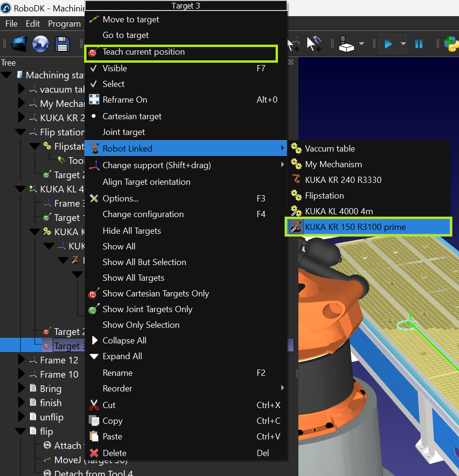Click the Open file folder icon
This screenshot has width=459, height=476.
click(19, 44)
